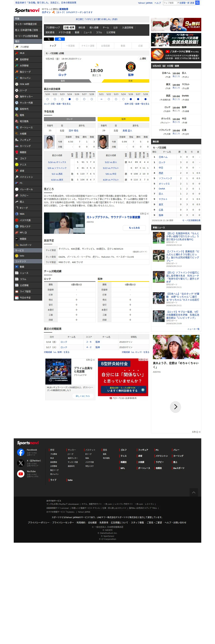
Task: Open セ・パ交流戦順位表 link under standings
Action: (191, 221)
